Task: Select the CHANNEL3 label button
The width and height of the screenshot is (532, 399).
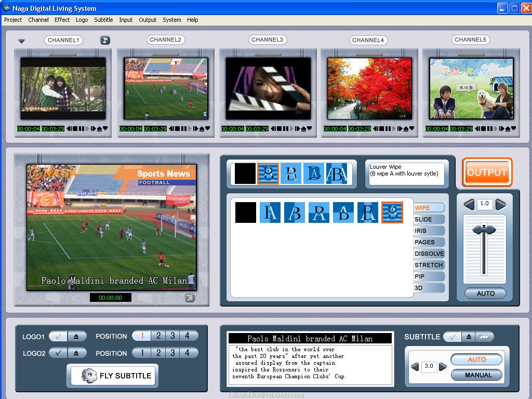Action: click(x=268, y=39)
